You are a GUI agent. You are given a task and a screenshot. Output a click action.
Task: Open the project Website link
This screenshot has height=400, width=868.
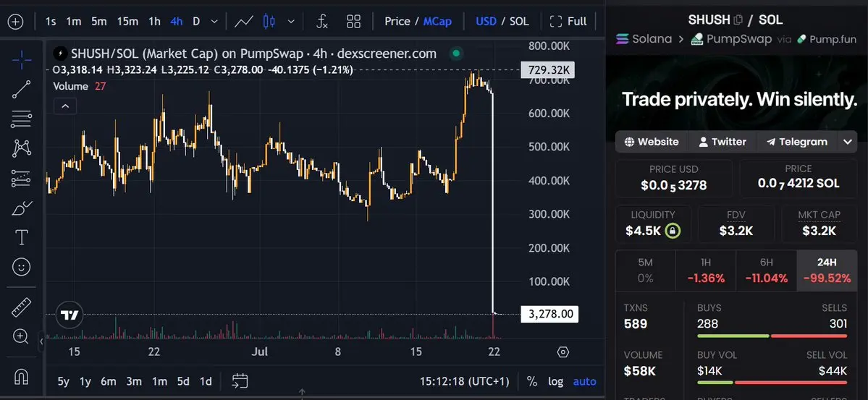pos(652,142)
